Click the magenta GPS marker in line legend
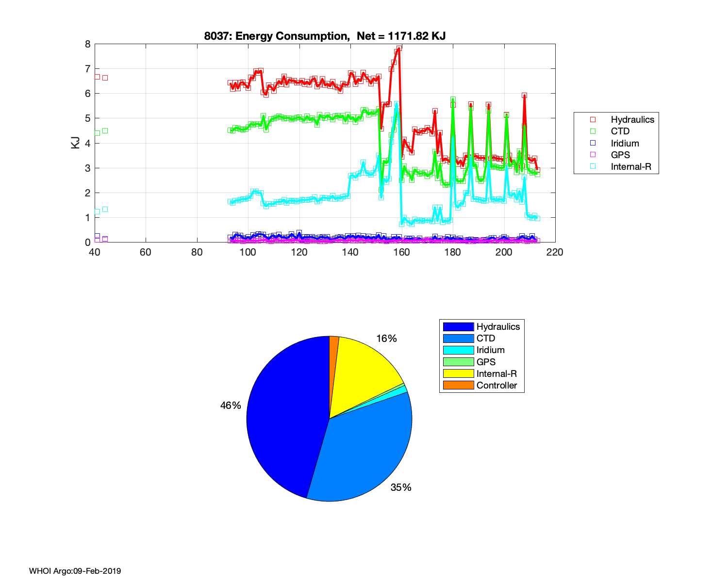The width and height of the screenshot is (728, 582). coord(593,155)
